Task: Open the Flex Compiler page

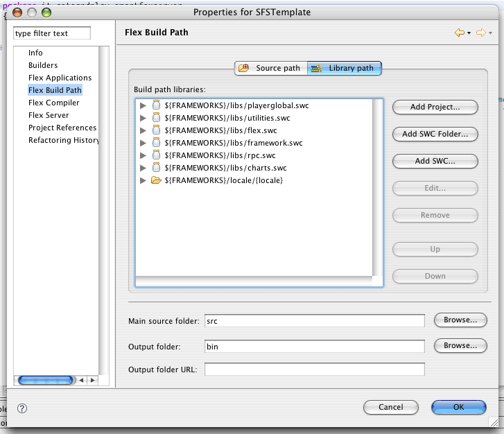Action: pyautogui.click(x=53, y=103)
